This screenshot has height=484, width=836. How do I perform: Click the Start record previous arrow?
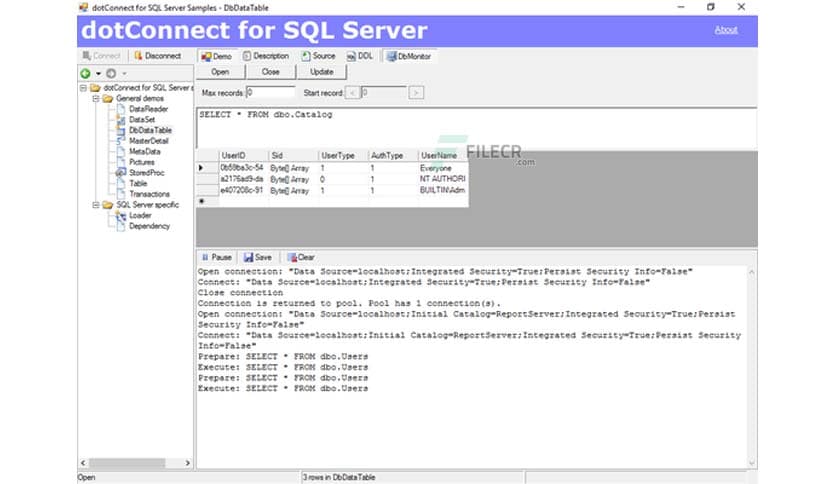click(352, 93)
